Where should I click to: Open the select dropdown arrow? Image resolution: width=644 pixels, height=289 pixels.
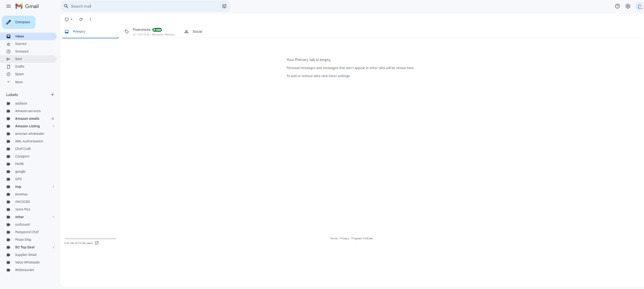(71, 19)
